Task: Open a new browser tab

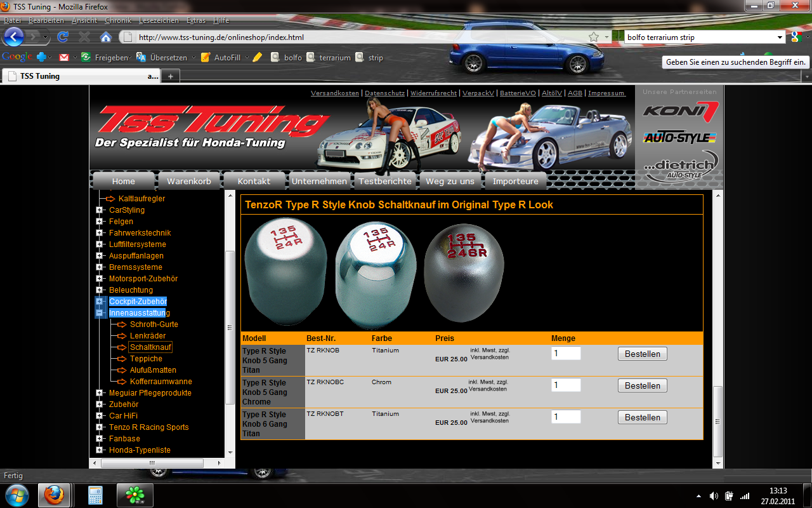Action: [170, 76]
